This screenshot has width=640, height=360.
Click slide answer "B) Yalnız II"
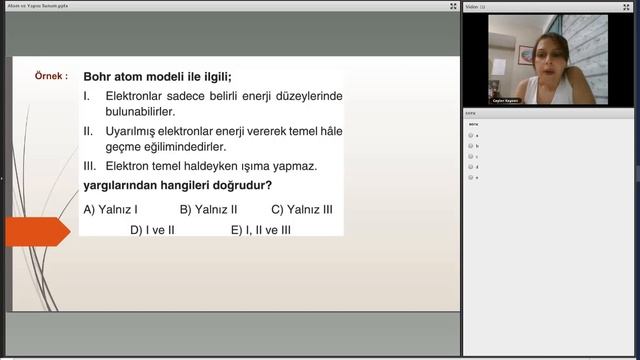coord(208,209)
